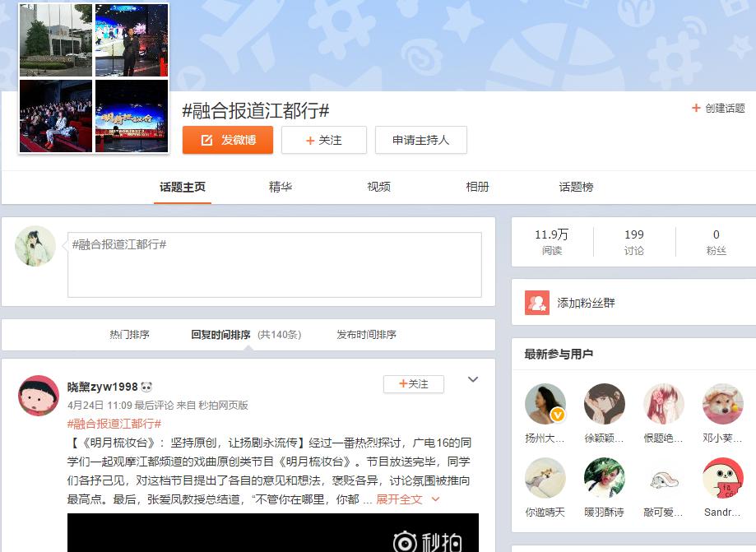Open Sandr... red cartoon avatar

pyautogui.click(x=722, y=478)
